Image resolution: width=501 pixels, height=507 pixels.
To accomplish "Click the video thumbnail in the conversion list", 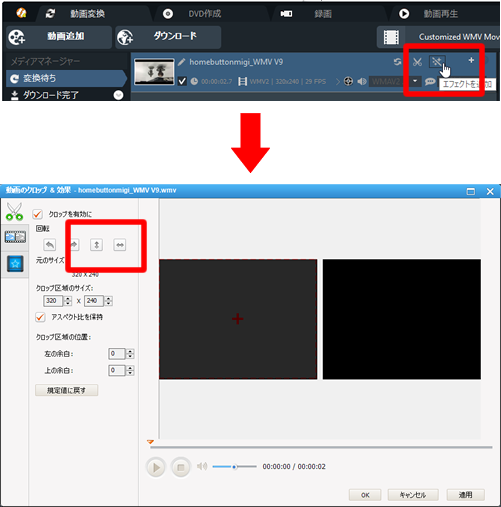I will [x=154, y=72].
